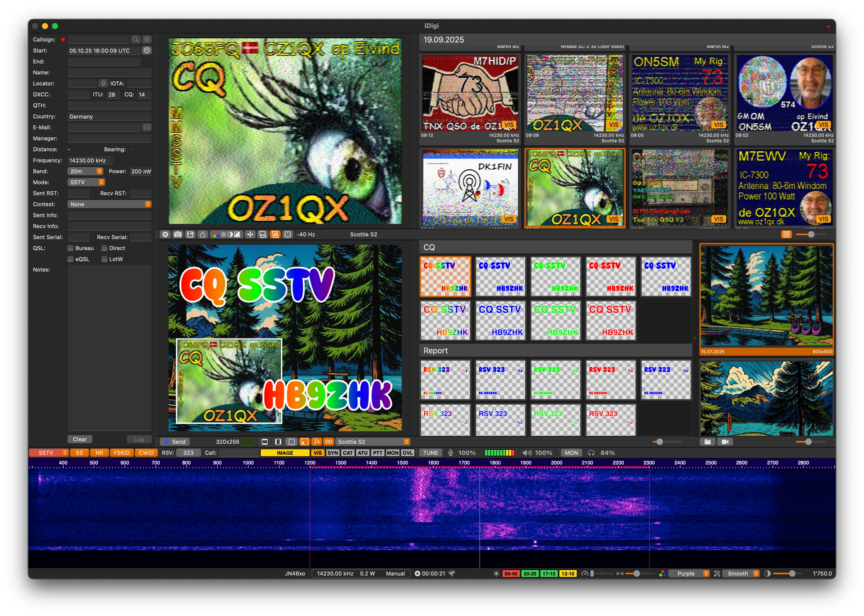Select the 12-10 band preset
The height and width of the screenshot is (616, 864).
click(x=567, y=574)
